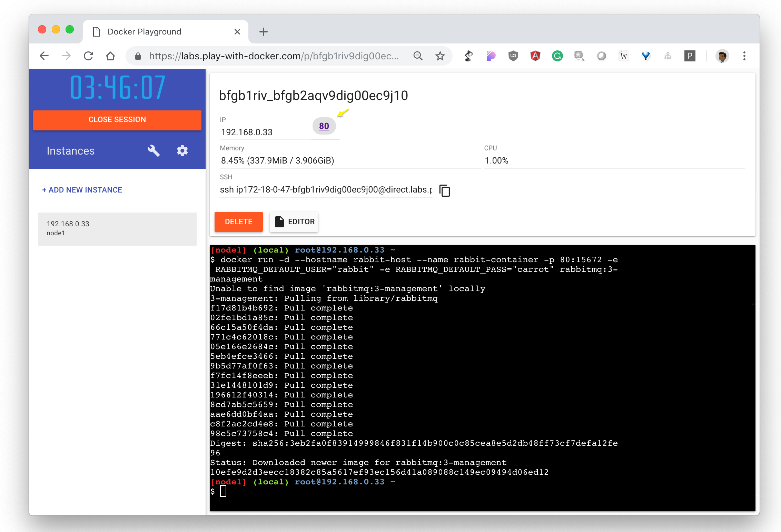
Task: Reload the Docker Playground page
Action: pos(88,56)
